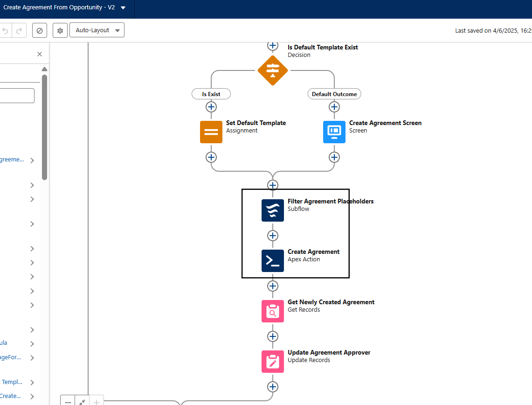This screenshot has height=405, width=532.
Task: Click the 'Is Default Template Exist' label
Action: tap(323, 47)
